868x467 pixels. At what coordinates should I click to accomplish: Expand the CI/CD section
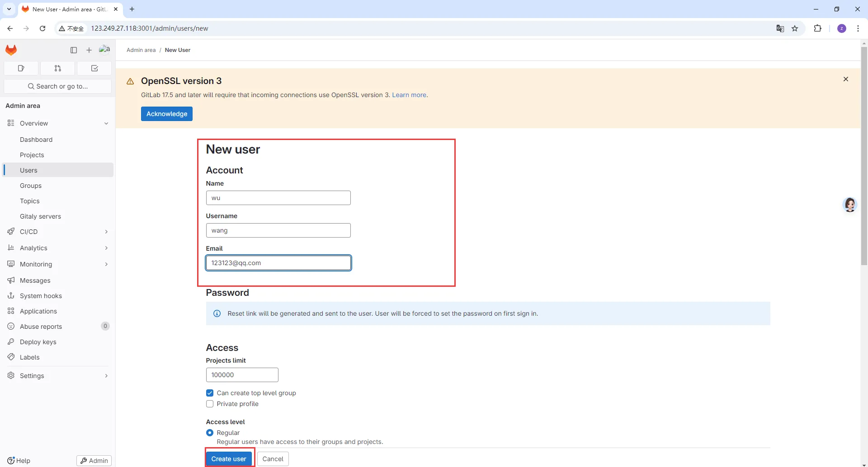coord(58,232)
